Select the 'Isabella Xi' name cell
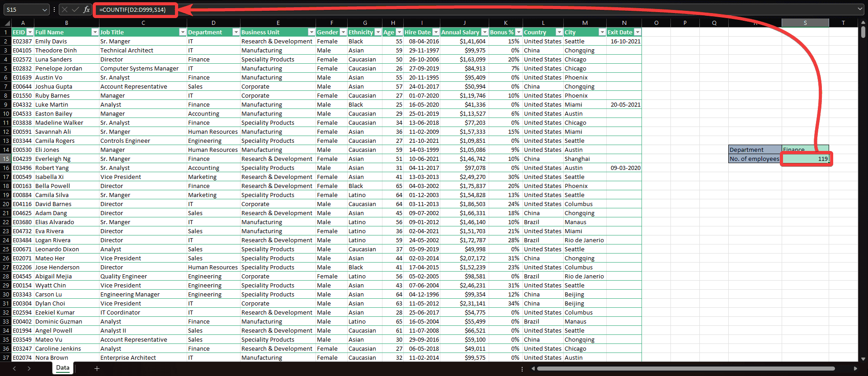The image size is (868, 376). (x=66, y=177)
